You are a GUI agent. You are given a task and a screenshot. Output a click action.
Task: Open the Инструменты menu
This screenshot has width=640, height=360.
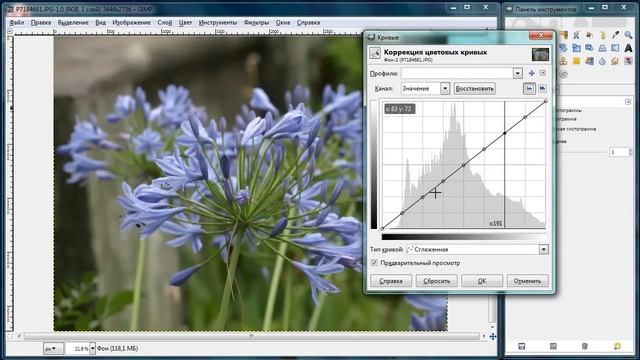click(218, 22)
